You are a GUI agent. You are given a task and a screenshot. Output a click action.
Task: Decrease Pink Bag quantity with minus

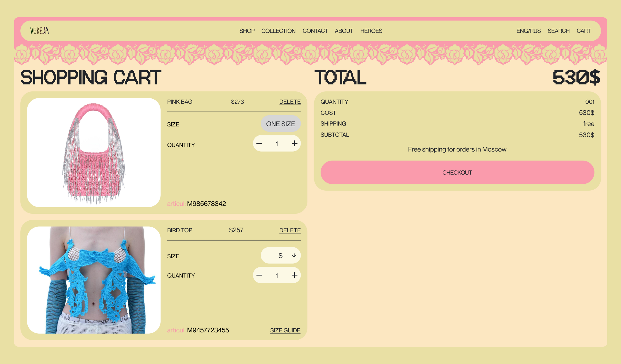click(259, 143)
